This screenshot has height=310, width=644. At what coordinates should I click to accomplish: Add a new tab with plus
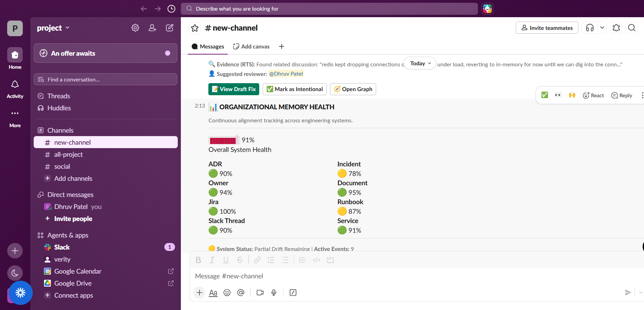click(x=282, y=46)
